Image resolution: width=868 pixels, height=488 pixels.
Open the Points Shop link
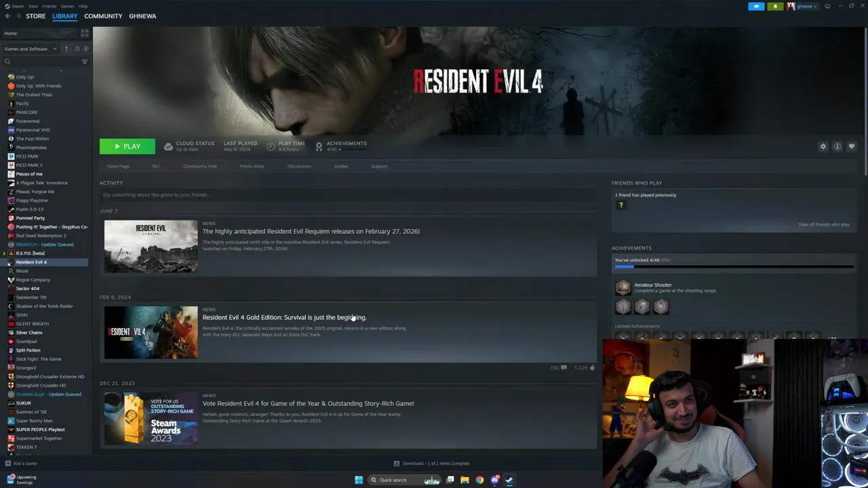click(252, 166)
